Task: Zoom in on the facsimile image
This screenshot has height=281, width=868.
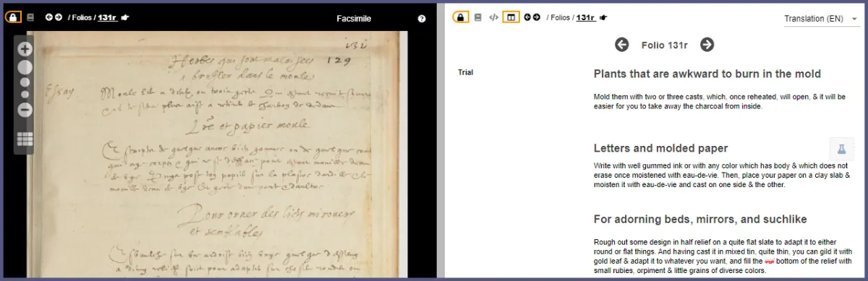Action: tap(25, 49)
